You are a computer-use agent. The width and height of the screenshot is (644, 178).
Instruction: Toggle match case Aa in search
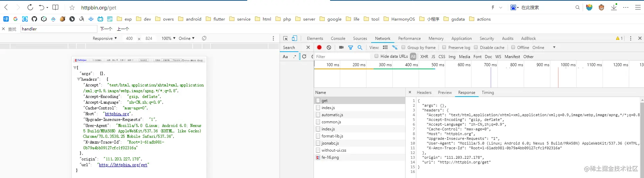point(285,56)
